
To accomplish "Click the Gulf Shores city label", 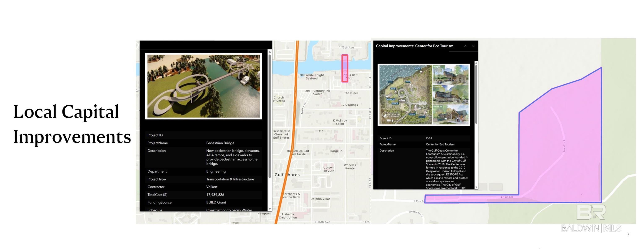I will pos(287,175).
